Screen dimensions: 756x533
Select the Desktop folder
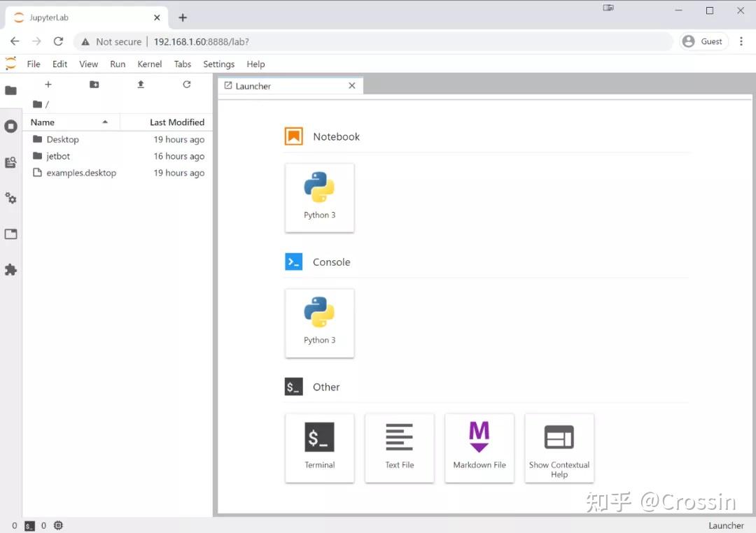click(118, 139)
